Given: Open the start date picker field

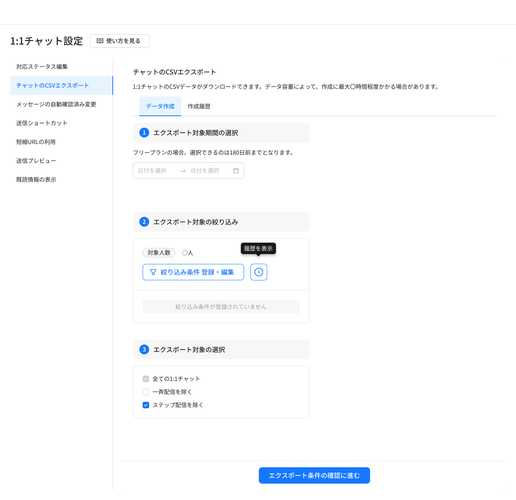Looking at the screenshot, I should (156, 171).
